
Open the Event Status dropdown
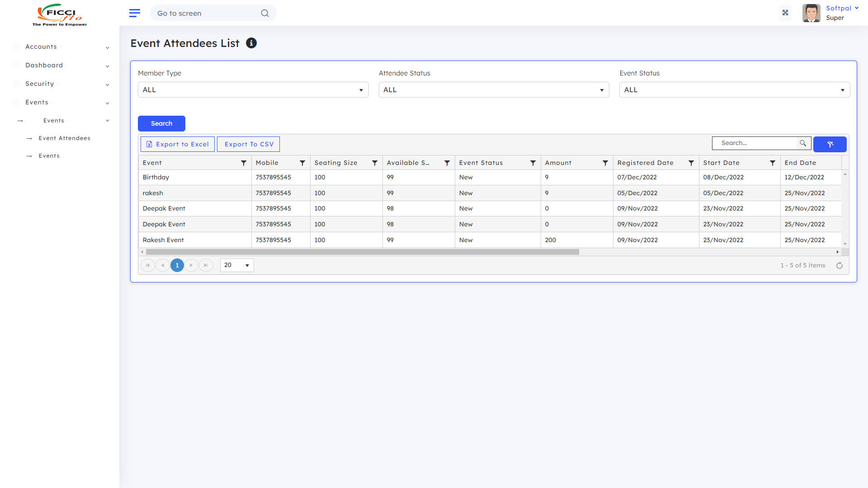[735, 90]
